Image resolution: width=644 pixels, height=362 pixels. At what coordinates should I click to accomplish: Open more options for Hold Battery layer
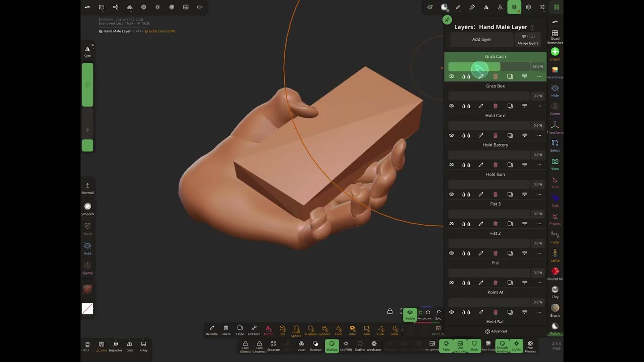(x=539, y=165)
